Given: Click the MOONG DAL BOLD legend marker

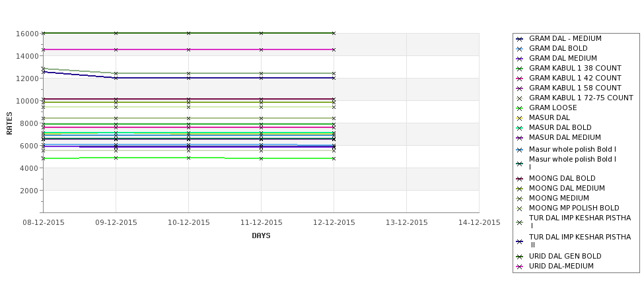Looking at the screenshot, I should pyautogui.click(x=520, y=179).
